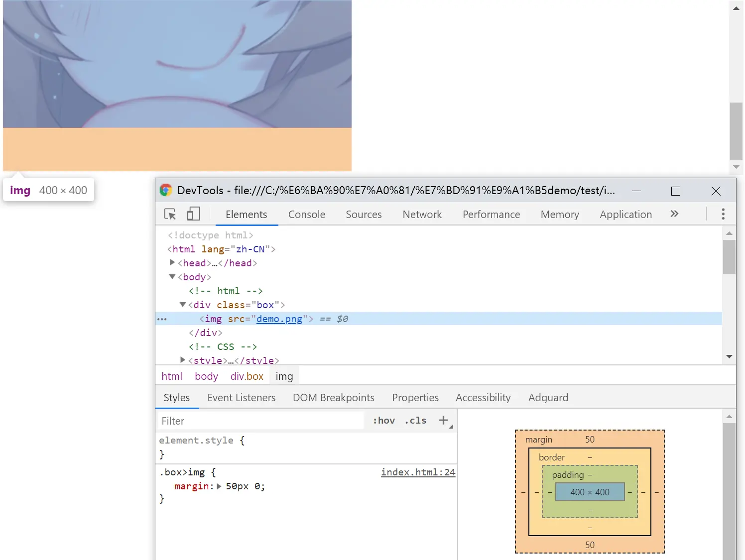Edit the bottom margin value 50 in box model

(590, 545)
